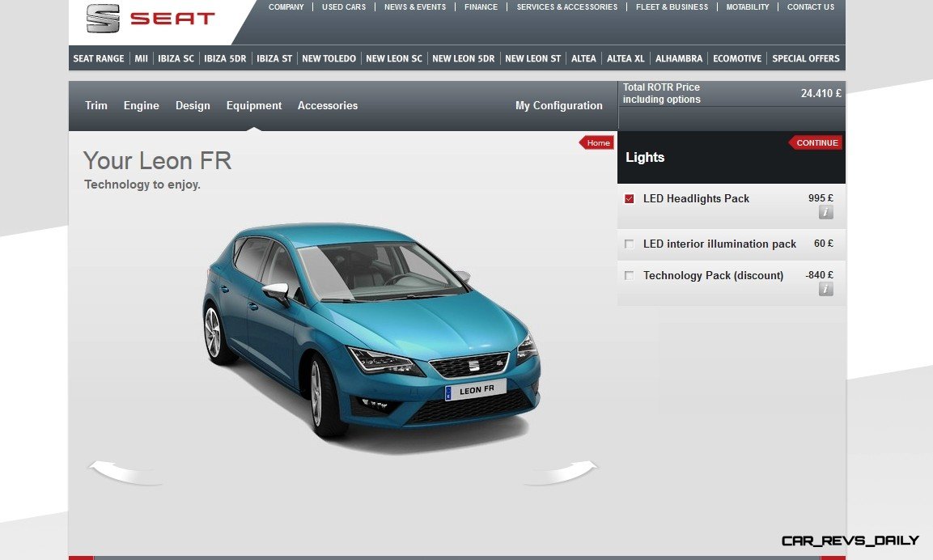
Task: Open NEW LEON SC model page
Action: [x=394, y=58]
